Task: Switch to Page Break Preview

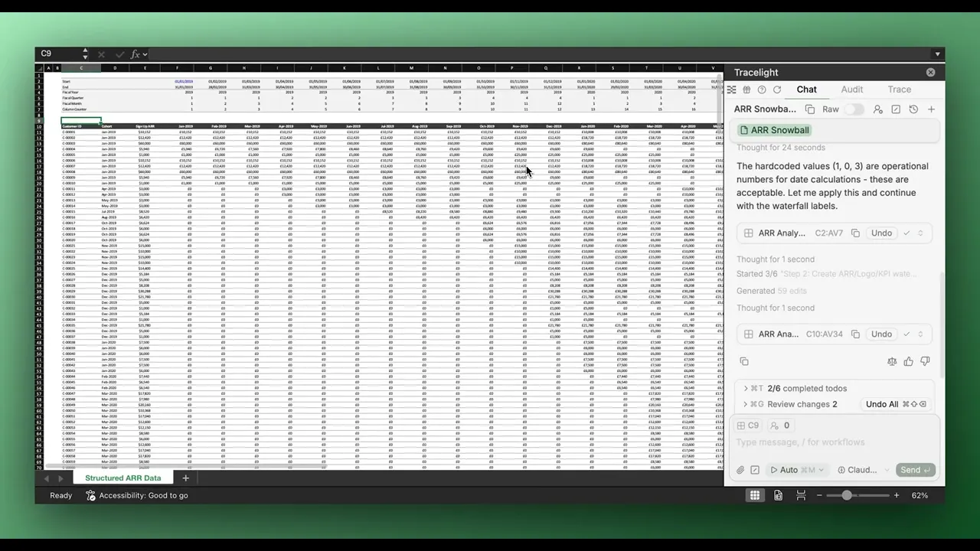Action: (801, 496)
